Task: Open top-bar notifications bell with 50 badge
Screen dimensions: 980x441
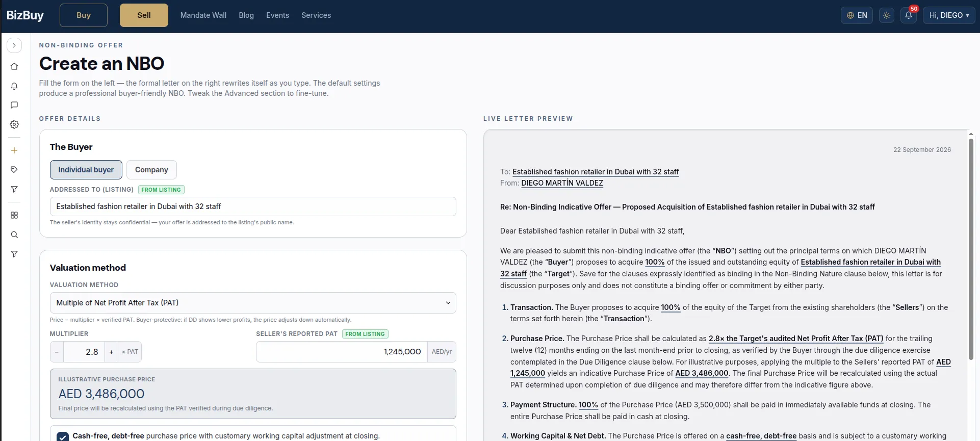Action: (909, 15)
